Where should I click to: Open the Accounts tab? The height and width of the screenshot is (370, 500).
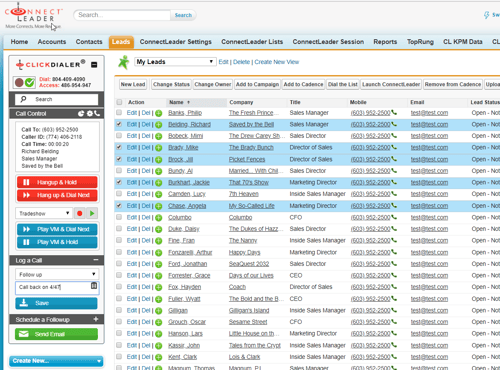coord(52,42)
